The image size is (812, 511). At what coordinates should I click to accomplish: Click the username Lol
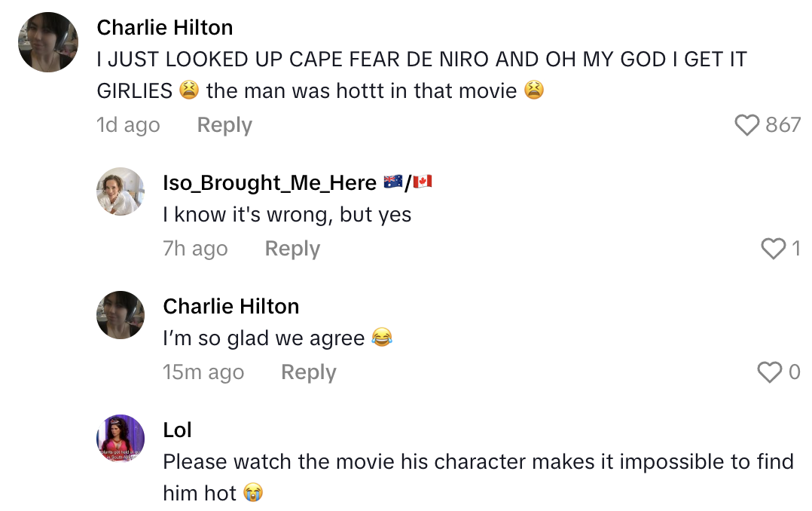pos(177,430)
